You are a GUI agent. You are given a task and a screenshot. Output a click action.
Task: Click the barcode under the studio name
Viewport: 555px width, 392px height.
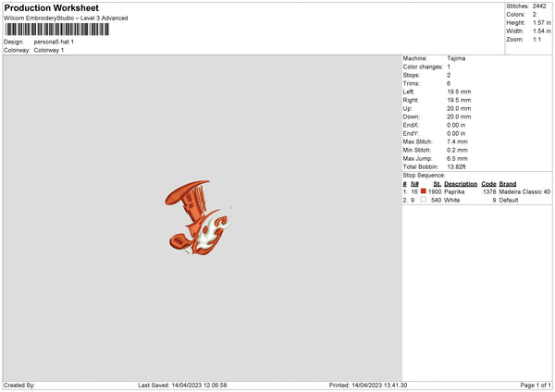coord(57,30)
